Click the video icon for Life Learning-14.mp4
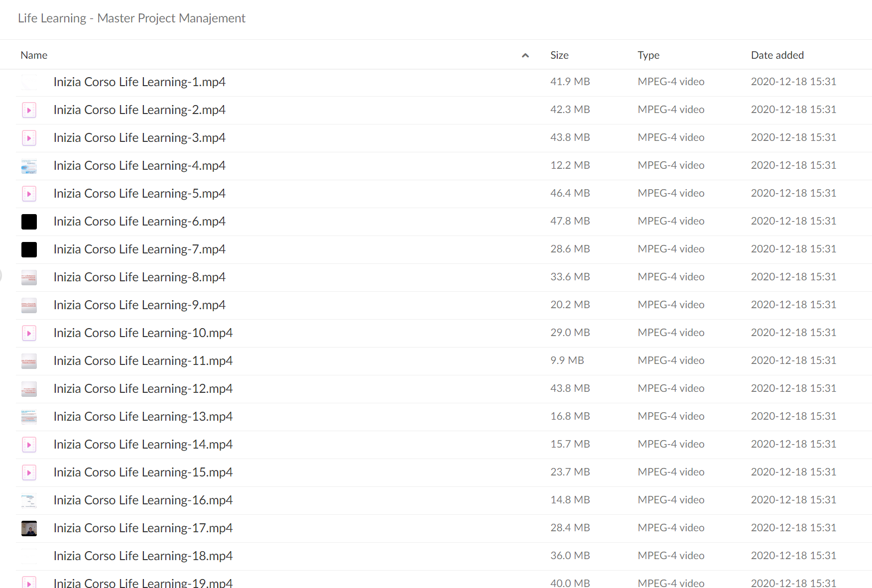The height and width of the screenshot is (588, 872). [x=29, y=445]
